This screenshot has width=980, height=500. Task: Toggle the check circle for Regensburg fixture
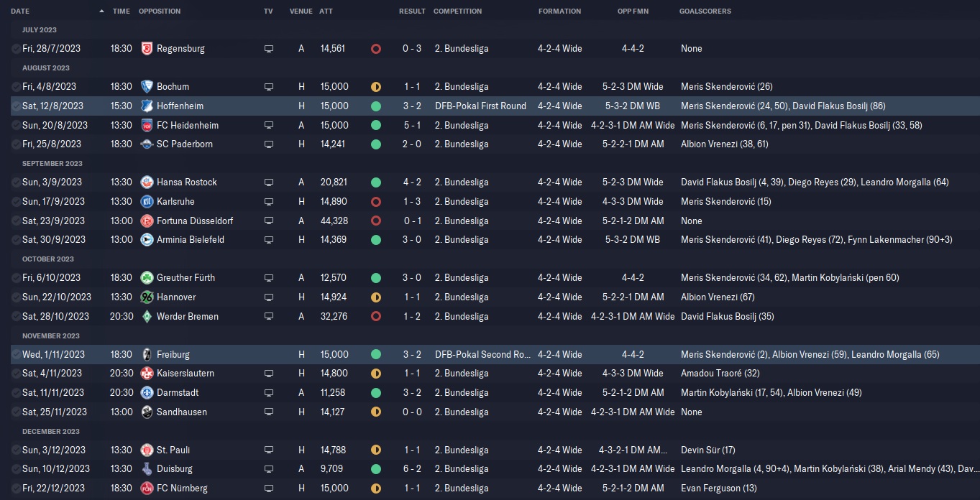click(16, 49)
